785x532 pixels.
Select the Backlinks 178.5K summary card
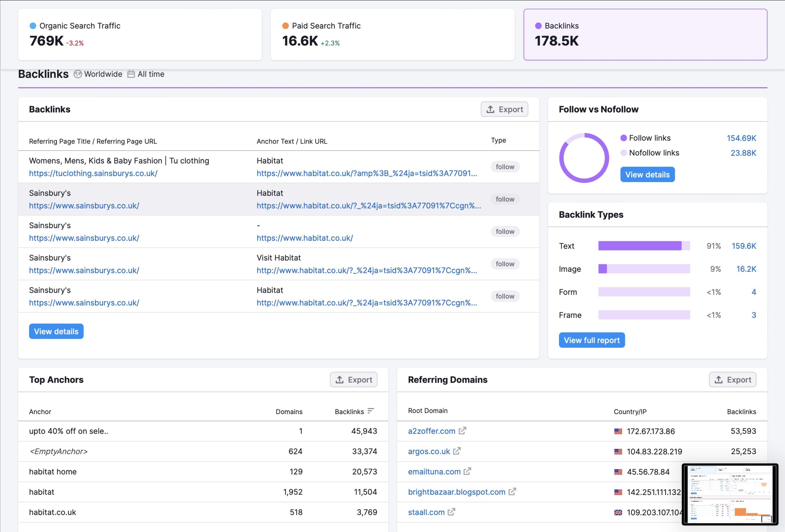click(645, 34)
